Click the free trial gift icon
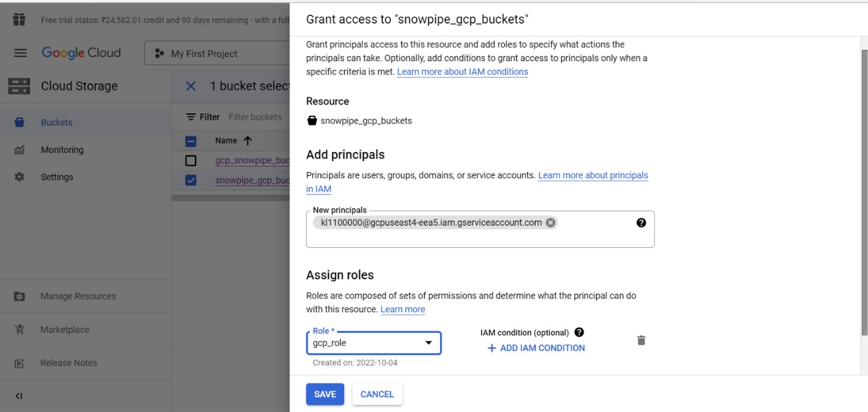Screen dimensions: 868x412 click(x=19, y=19)
